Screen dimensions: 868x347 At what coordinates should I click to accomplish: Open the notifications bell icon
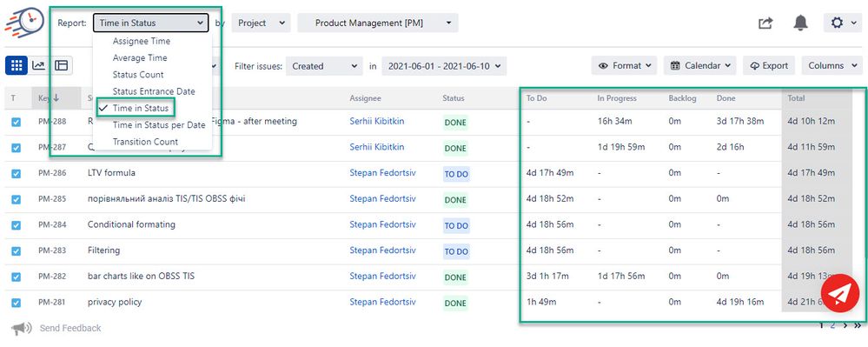click(800, 23)
